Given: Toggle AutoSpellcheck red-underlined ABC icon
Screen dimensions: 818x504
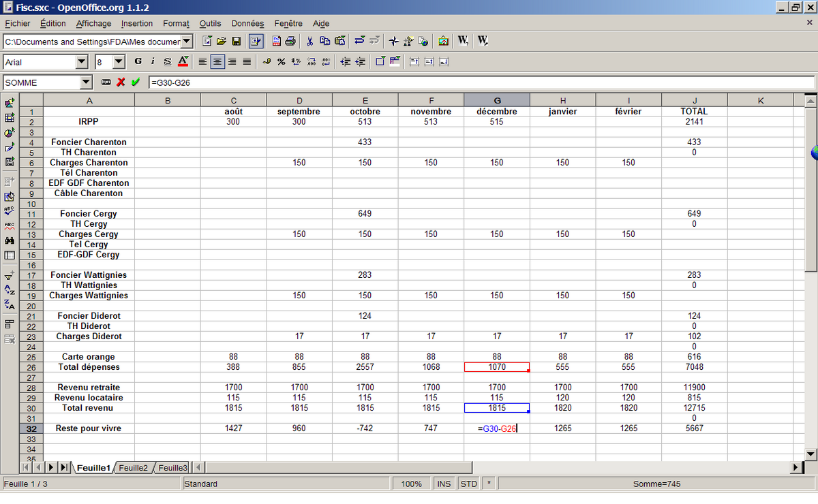Looking at the screenshot, I should coord(10,225).
